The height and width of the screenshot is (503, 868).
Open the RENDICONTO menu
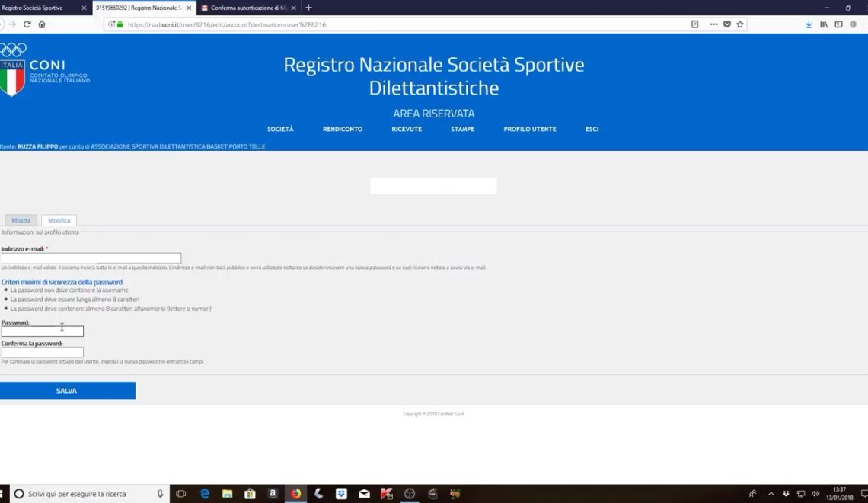click(343, 129)
